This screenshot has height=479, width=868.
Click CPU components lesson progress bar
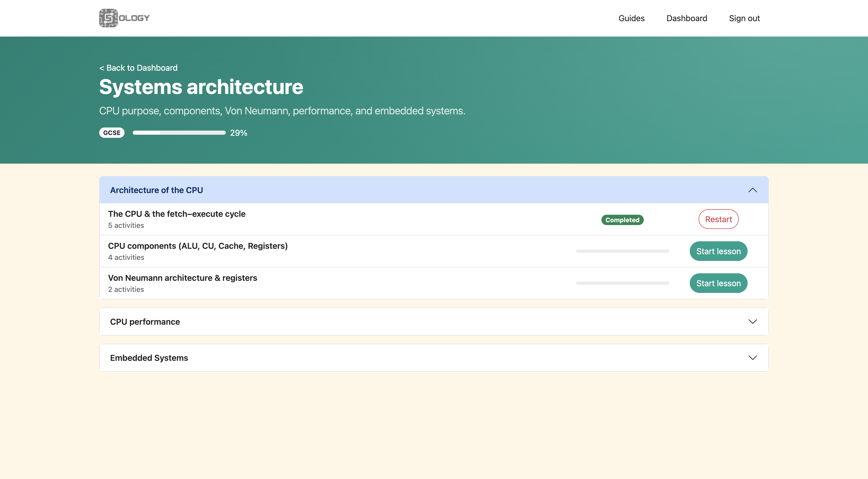click(x=622, y=251)
